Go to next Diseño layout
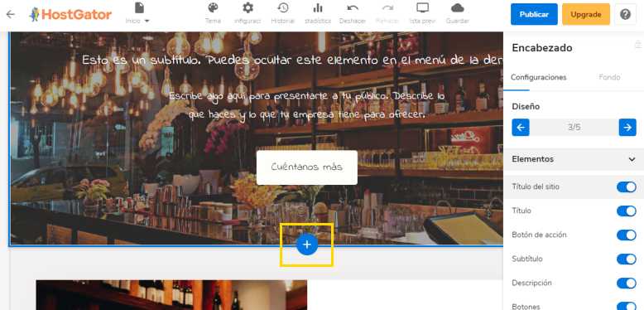The height and width of the screenshot is (310, 644). (627, 128)
